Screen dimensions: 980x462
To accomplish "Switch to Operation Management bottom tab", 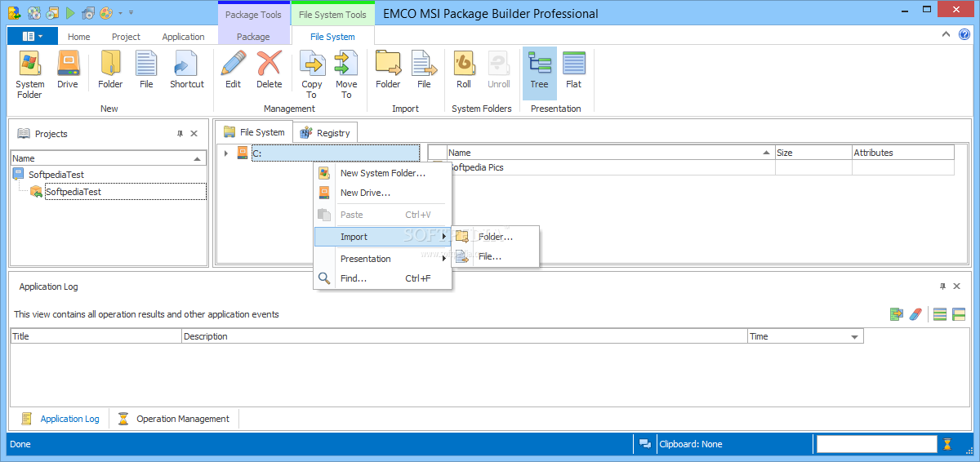I will [175, 419].
